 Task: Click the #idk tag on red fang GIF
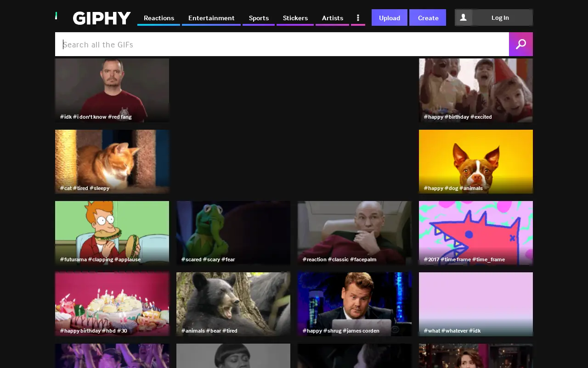coord(66,117)
